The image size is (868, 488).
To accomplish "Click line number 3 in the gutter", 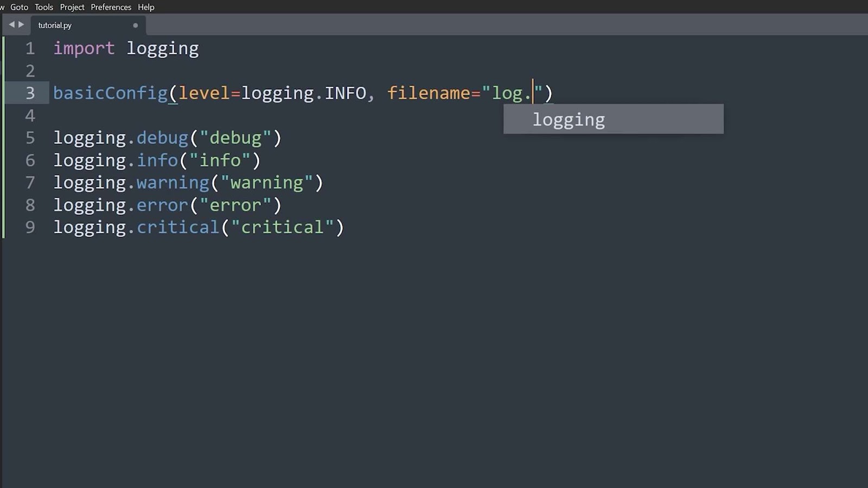I will coord(30,93).
